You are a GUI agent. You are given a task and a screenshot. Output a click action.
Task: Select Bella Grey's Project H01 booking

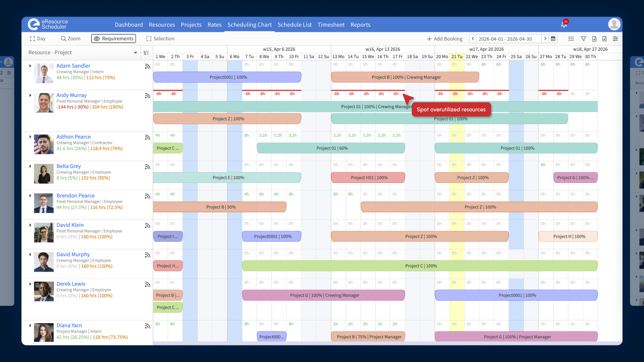(x=368, y=178)
